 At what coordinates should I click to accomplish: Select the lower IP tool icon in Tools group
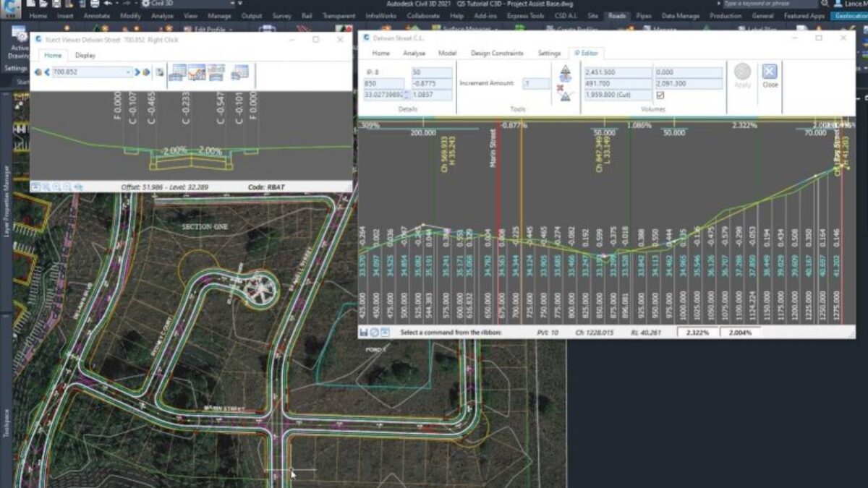point(565,97)
